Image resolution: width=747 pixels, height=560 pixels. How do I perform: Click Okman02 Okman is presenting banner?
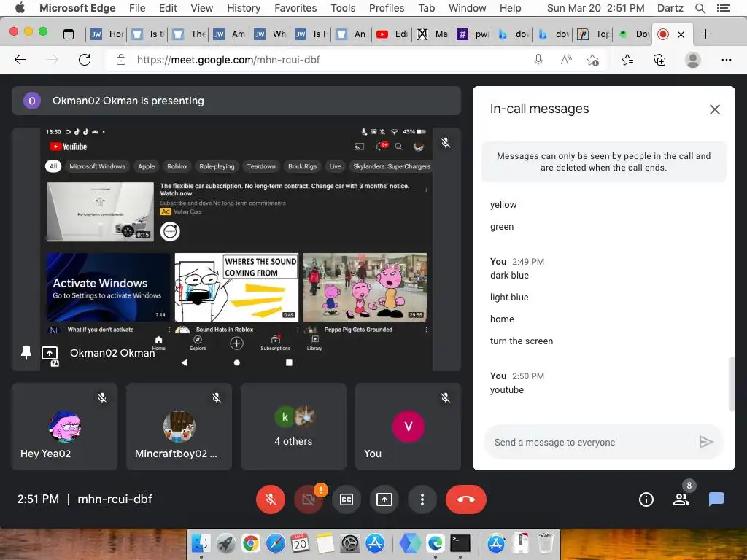tap(236, 101)
